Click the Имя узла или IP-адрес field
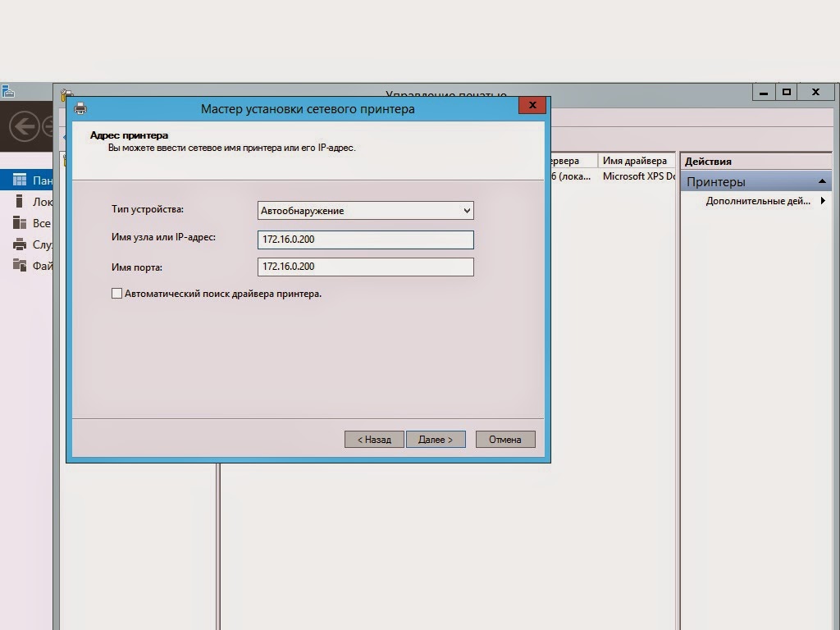Screen dimensions: 840x630 click(x=365, y=240)
